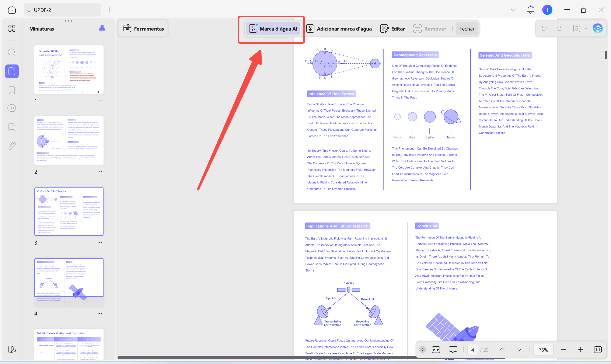Open more options for page 4 thumbnail
This screenshot has height=364, width=611.
[99, 314]
